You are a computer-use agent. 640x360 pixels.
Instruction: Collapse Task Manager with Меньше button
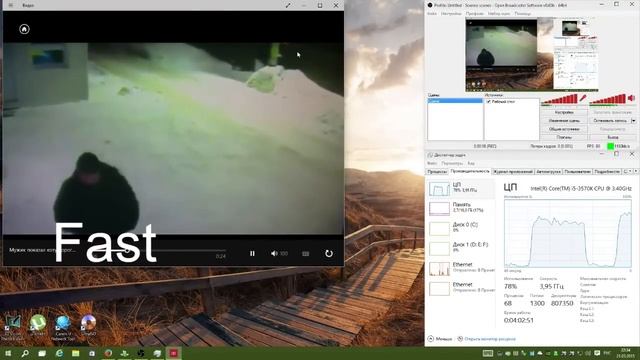pyautogui.click(x=440, y=339)
